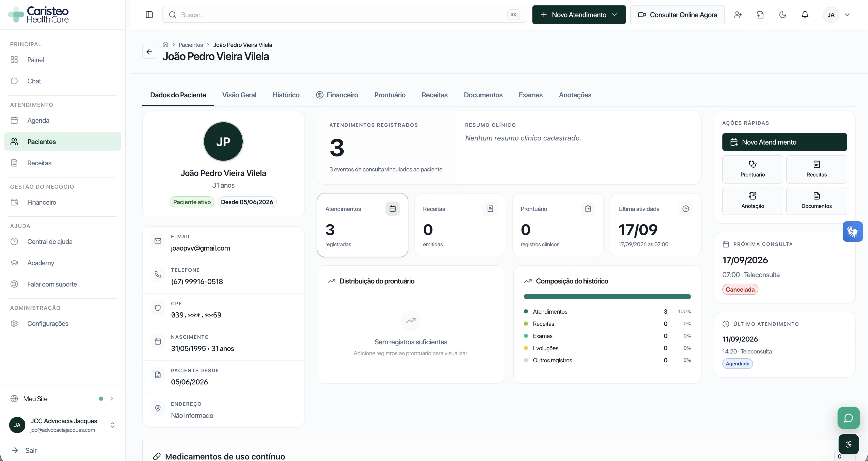Open the Receitas quick action tile
Screen dimensions: 868x461
(816, 169)
